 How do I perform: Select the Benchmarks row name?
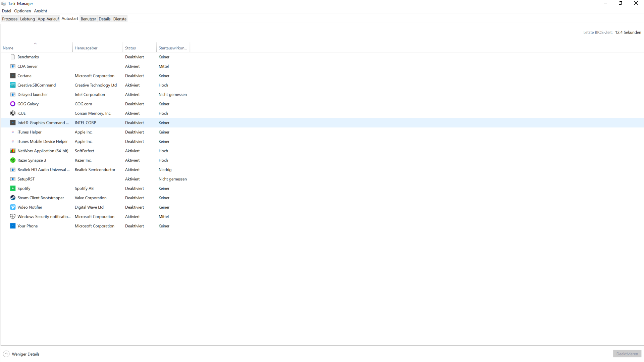28,57
